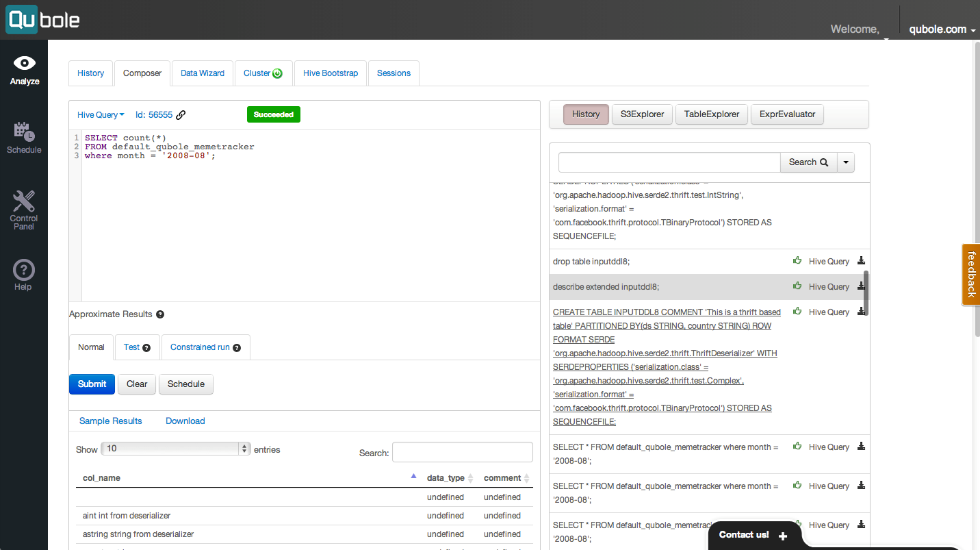The image size is (980, 550).
Task: Click the Sample Results link
Action: coord(111,421)
